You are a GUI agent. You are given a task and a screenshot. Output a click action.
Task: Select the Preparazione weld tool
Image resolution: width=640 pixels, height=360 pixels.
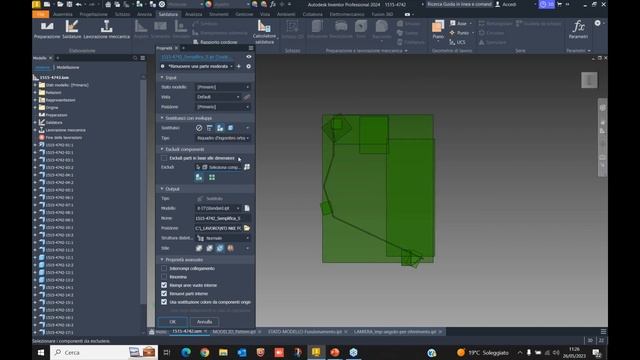tap(47, 30)
